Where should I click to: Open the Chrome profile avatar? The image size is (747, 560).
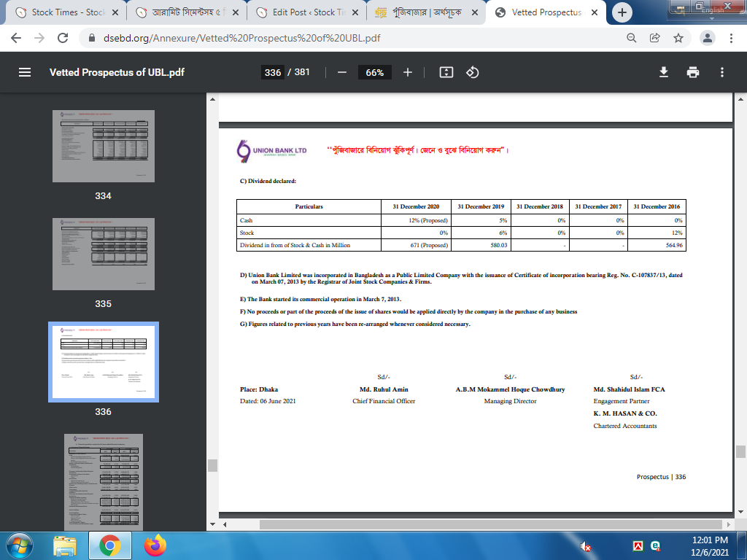[708, 38]
